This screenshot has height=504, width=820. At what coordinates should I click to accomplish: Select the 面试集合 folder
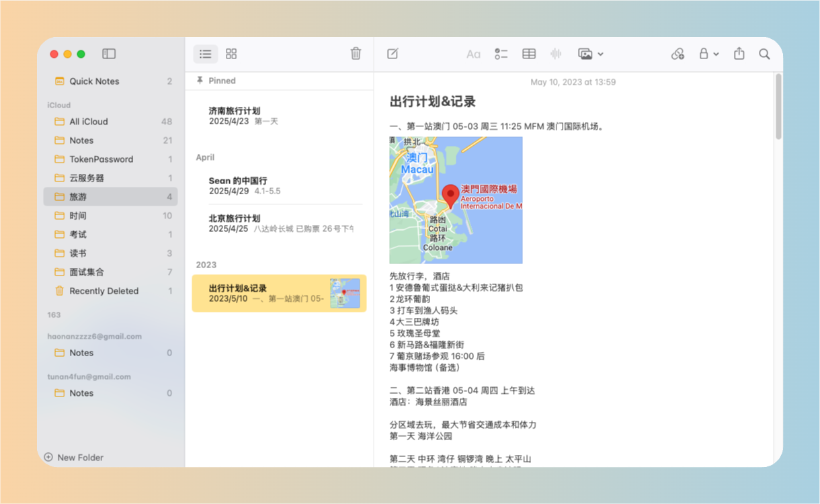tap(87, 272)
